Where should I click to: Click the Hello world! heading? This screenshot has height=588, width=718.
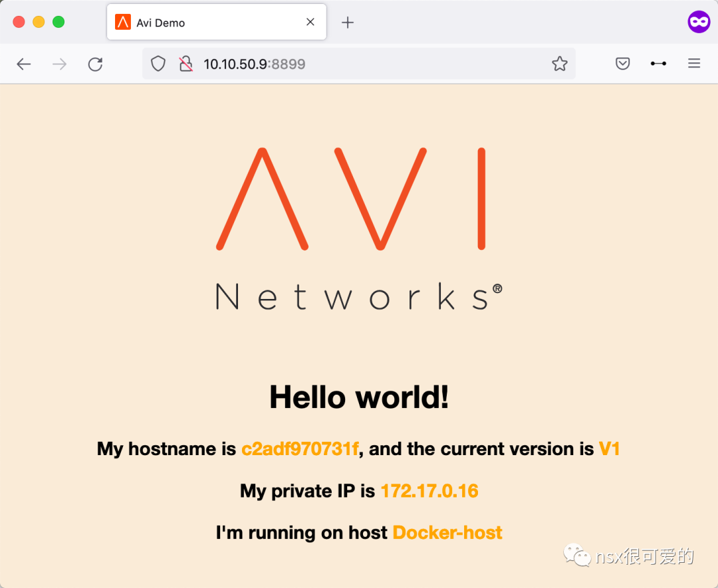point(359,397)
